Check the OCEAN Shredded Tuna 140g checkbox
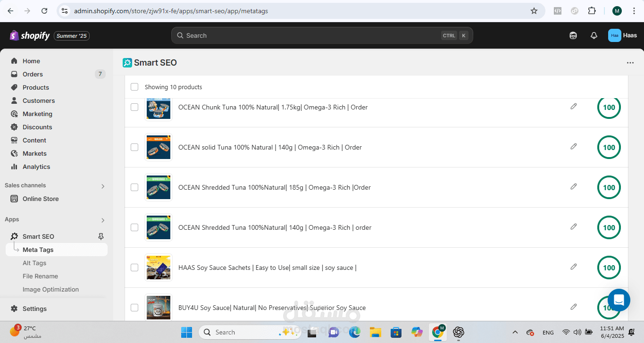The image size is (644, 343). coord(134,227)
